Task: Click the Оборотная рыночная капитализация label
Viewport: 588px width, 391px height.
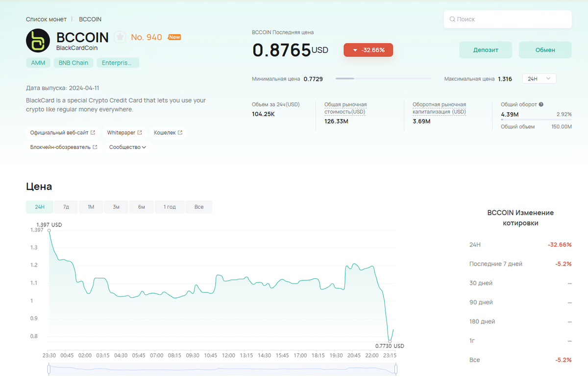Action: [440, 108]
